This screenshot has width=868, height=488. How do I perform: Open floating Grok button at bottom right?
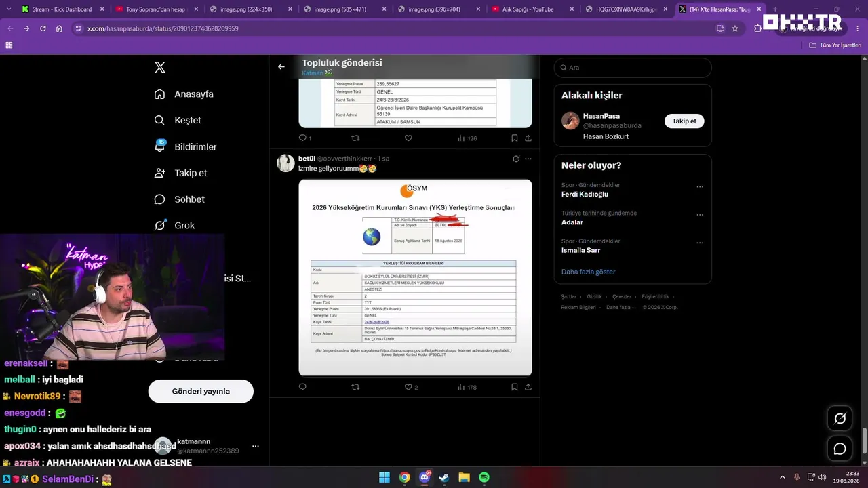point(840,419)
